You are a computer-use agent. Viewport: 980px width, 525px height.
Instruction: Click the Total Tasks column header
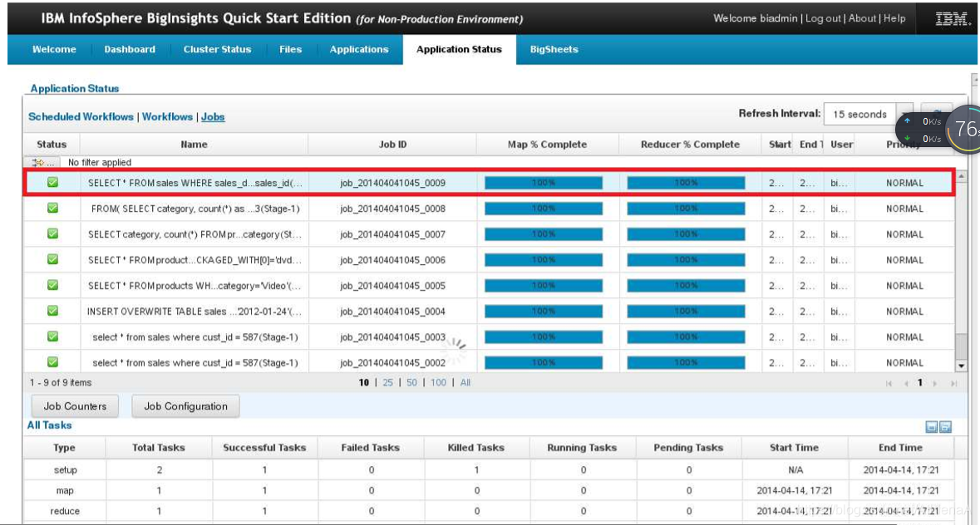[x=159, y=448]
